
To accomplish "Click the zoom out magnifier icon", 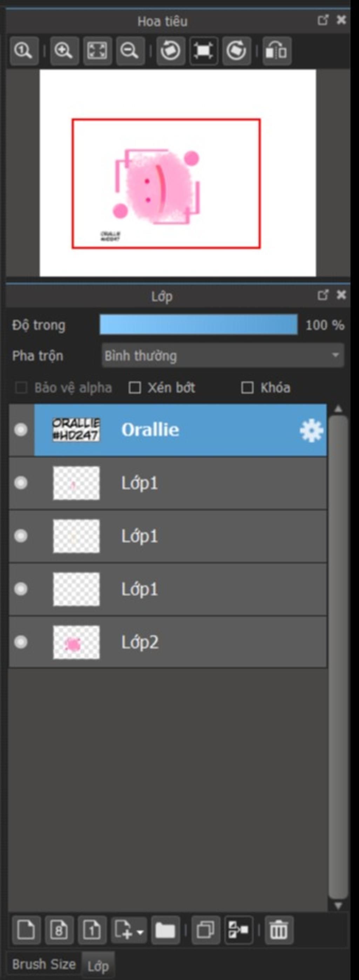I will tap(130, 50).
